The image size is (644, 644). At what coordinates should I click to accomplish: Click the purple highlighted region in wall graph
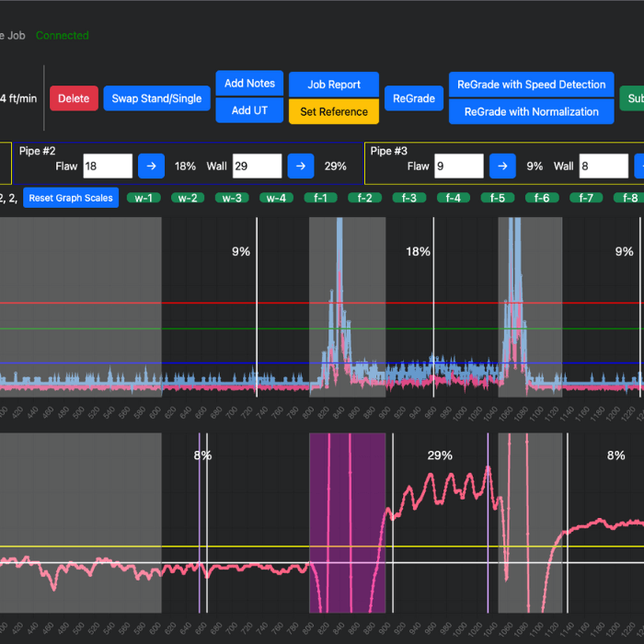click(x=348, y=523)
